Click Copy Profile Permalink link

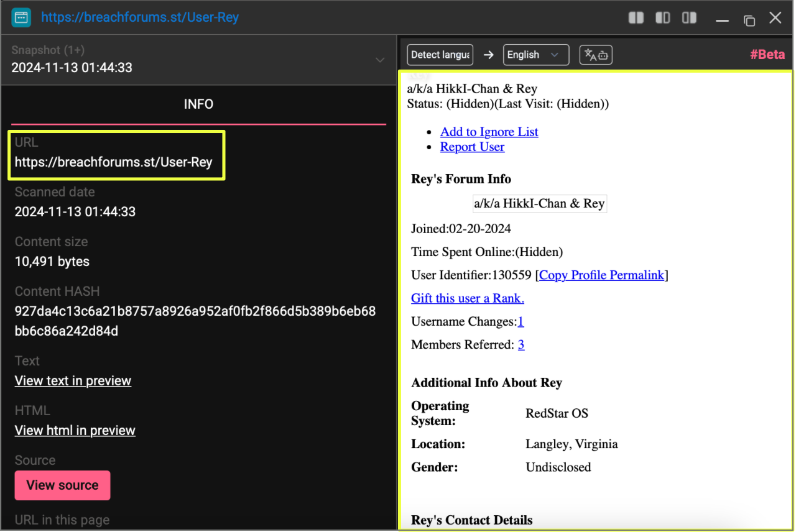pos(601,275)
